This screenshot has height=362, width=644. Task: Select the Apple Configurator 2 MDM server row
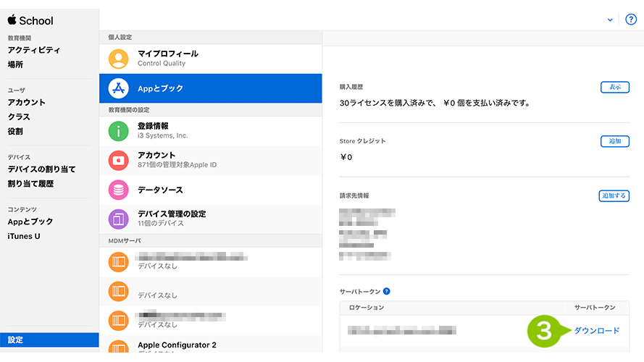[210, 345]
